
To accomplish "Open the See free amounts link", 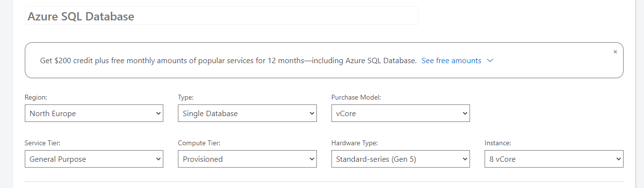I will click(451, 61).
